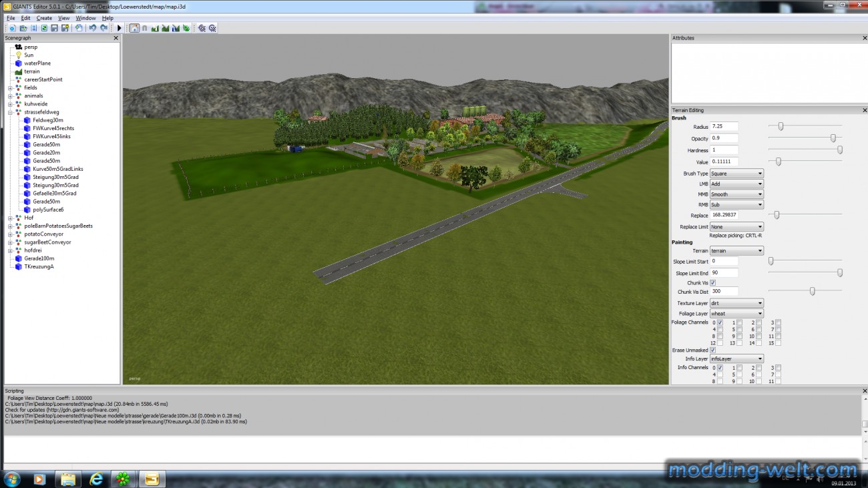Expand the fields node in Scenegraph
This screenshot has height=488, width=868.
tap(10, 87)
